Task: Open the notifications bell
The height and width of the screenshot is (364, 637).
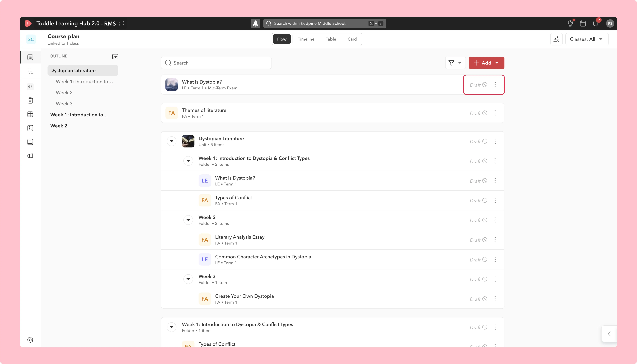Action: coord(595,24)
